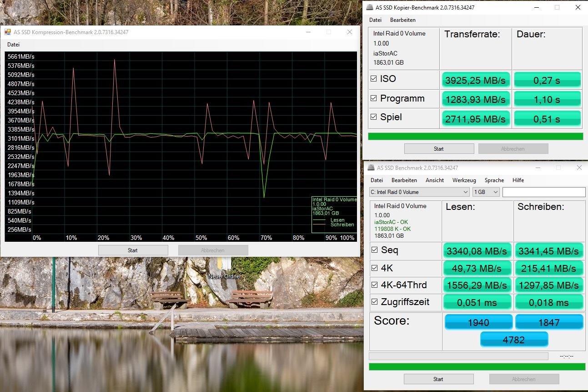Click Spiel transfer rate 2711,95 MB/s
Viewport: 588px width, 392px height.
point(476,119)
